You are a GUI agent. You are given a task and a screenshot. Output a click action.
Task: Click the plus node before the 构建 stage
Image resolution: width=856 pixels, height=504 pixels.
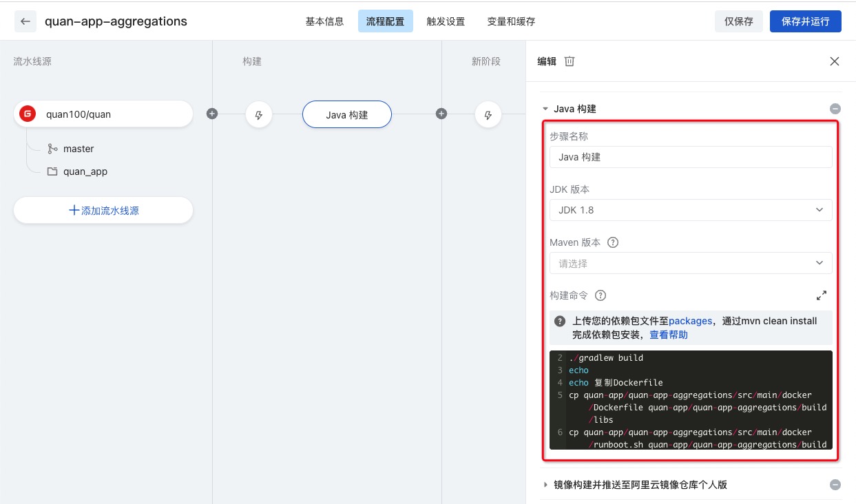coord(212,114)
